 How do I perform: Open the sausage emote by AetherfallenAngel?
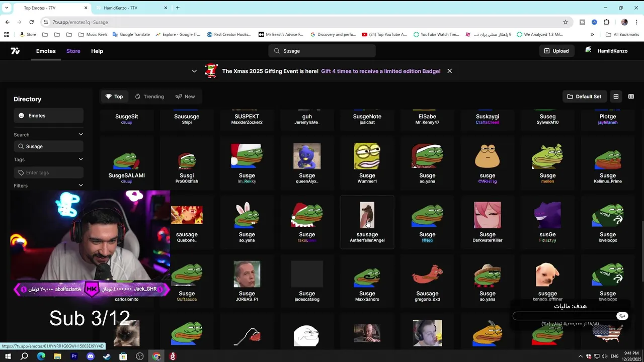tap(367, 222)
